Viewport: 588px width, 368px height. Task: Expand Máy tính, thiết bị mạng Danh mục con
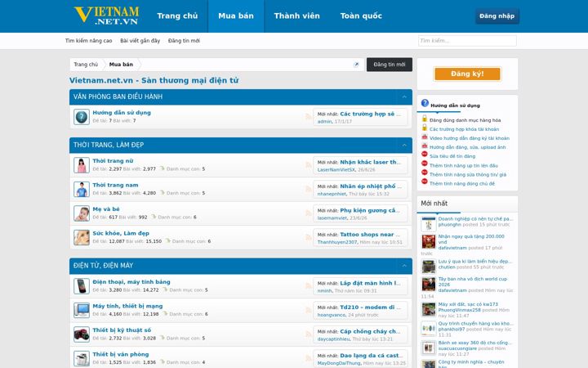click(x=185, y=314)
